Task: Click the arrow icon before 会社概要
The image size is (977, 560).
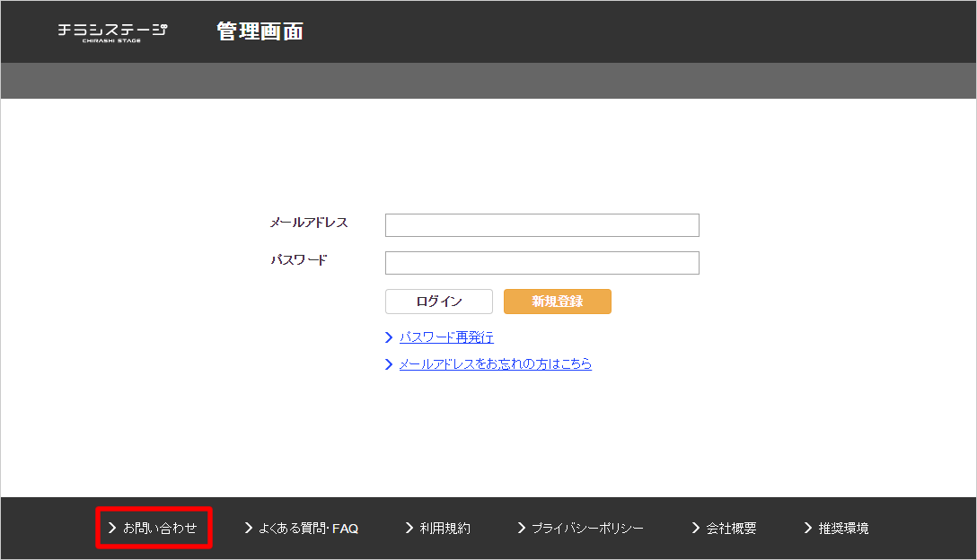Action: [x=696, y=528]
